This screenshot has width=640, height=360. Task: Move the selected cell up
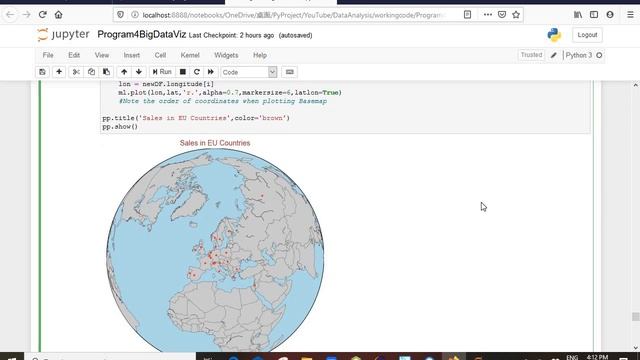point(124,72)
